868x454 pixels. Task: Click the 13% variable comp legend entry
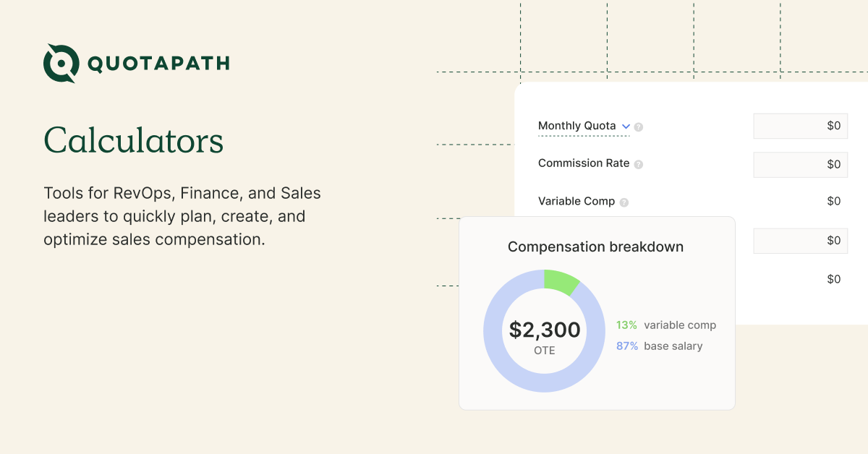665,325
